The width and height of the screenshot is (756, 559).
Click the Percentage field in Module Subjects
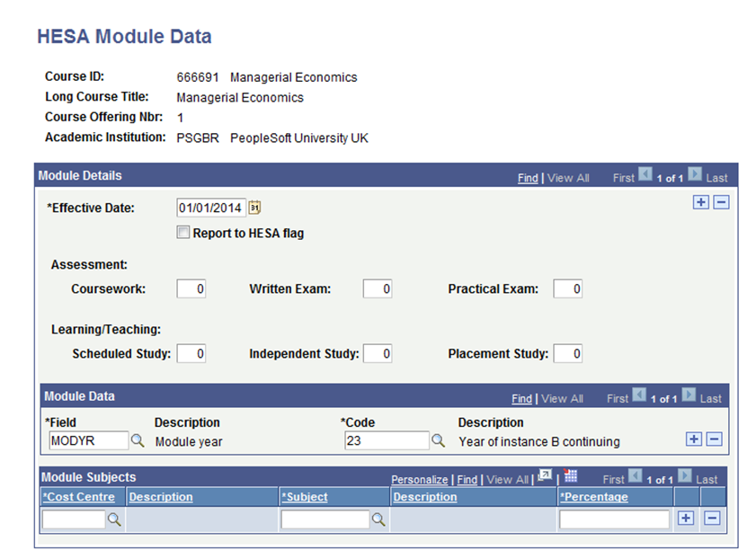(x=614, y=519)
